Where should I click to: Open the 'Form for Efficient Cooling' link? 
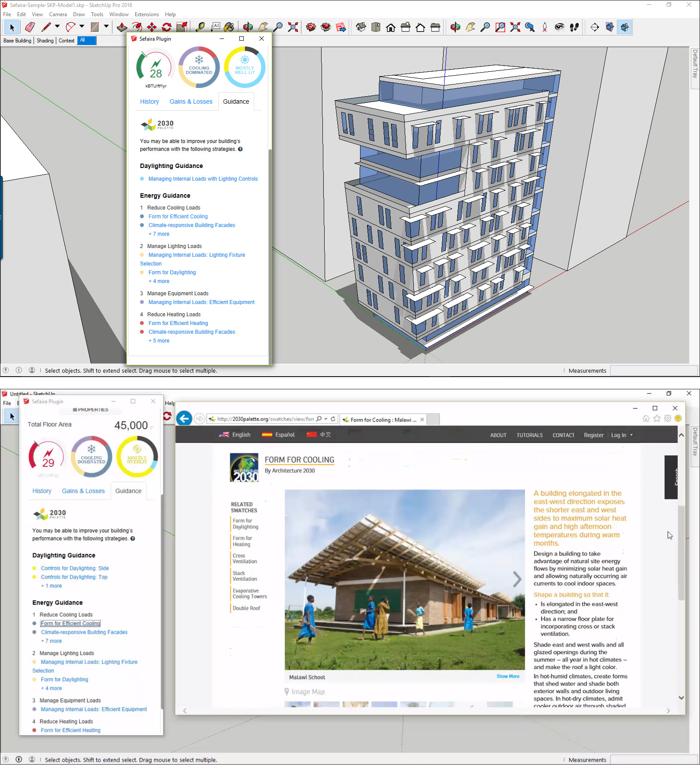point(178,216)
